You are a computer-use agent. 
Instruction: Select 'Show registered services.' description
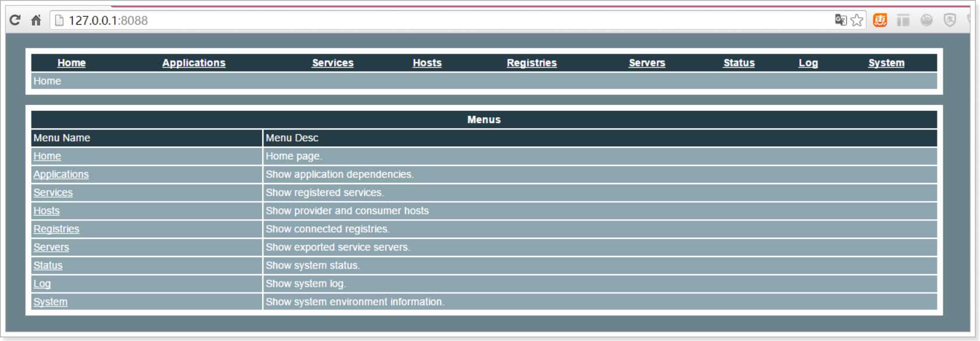pos(325,192)
